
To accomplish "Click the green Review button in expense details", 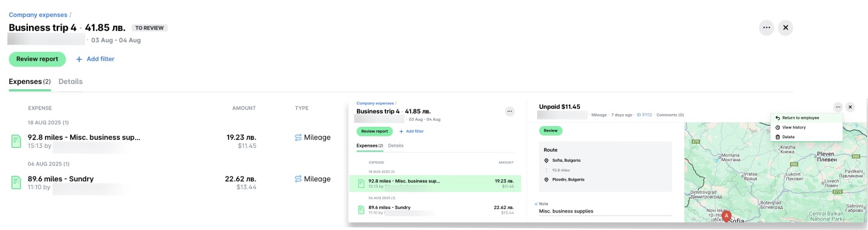I will (x=550, y=130).
